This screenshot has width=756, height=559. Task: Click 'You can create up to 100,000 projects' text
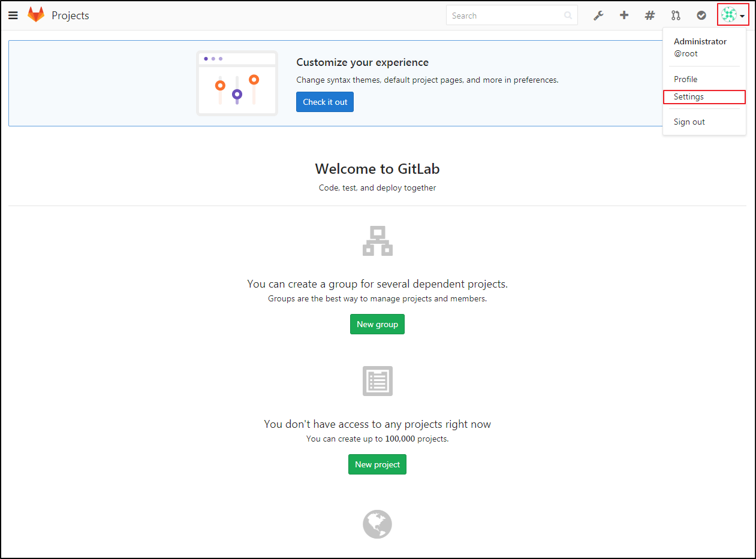coord(377,439)
